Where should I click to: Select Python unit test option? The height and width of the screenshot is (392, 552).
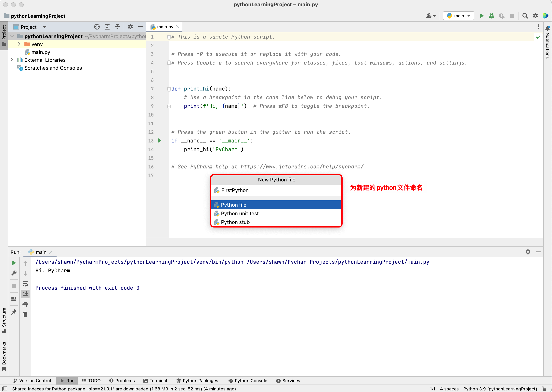click(x=240, y=213)
